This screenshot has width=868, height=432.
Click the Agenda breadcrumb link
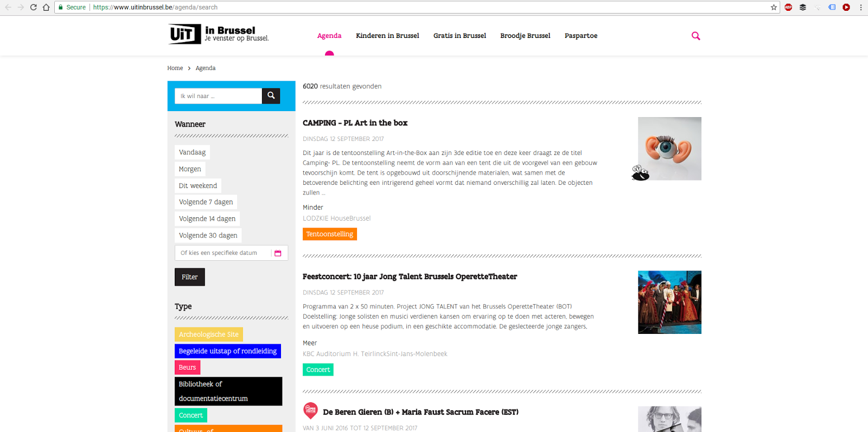[x=206, y=68]
